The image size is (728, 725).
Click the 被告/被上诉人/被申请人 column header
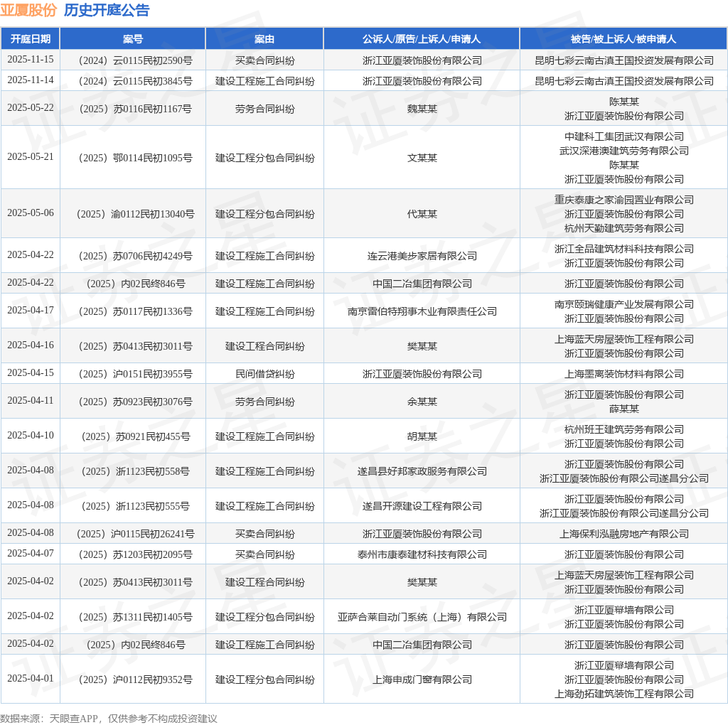[623, 39]
